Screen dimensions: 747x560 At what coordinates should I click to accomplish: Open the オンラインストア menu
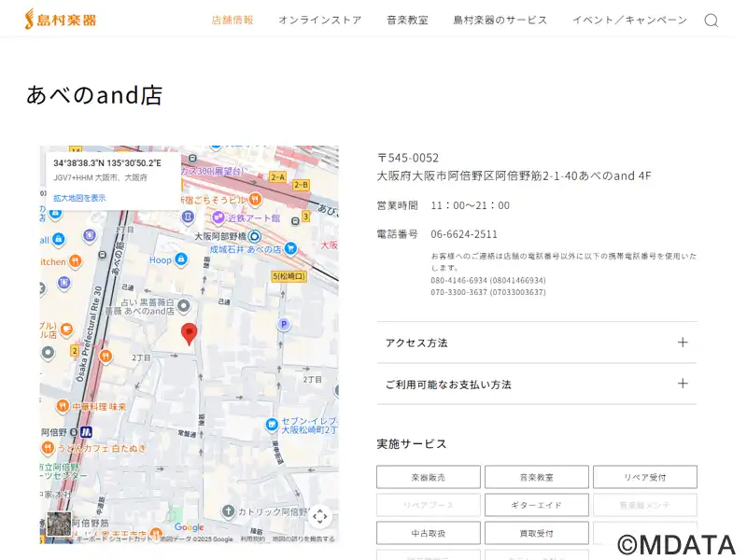pyautogui.click(x=319, y=20)
